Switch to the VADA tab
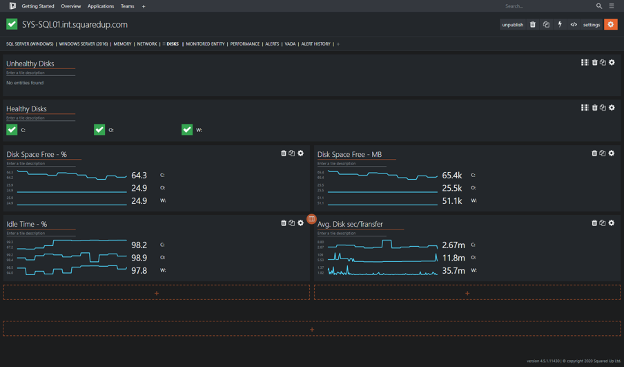The width and height of the screenshot is (624, 368). coord(290,44)
